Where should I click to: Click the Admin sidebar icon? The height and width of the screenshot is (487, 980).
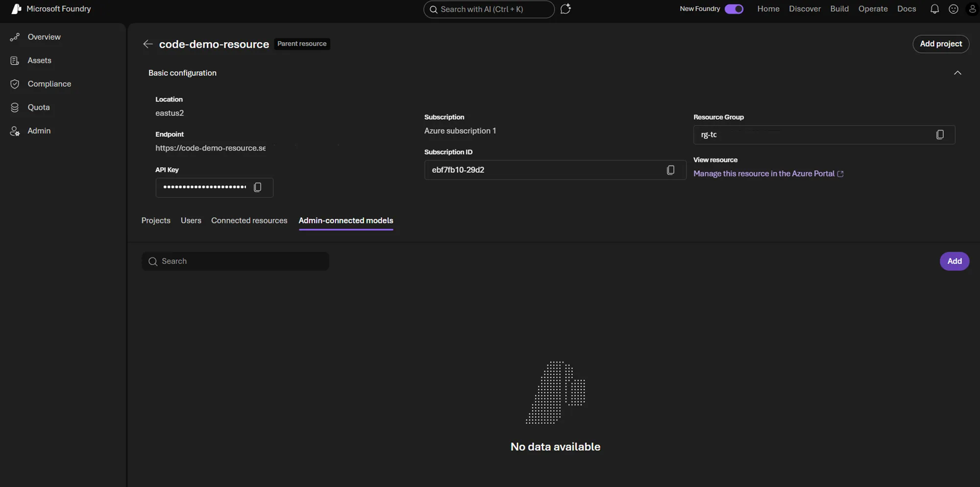(15, 131)
